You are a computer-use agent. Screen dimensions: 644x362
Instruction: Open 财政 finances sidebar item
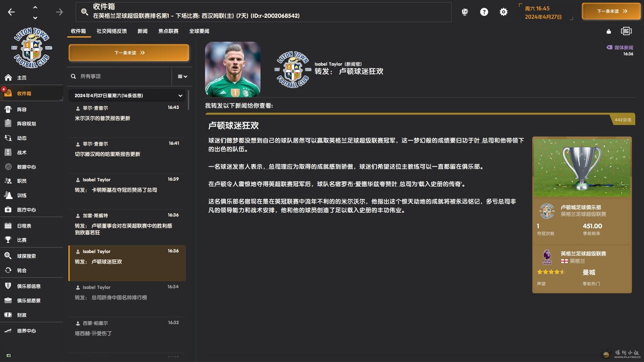click(x=22, y=315)
